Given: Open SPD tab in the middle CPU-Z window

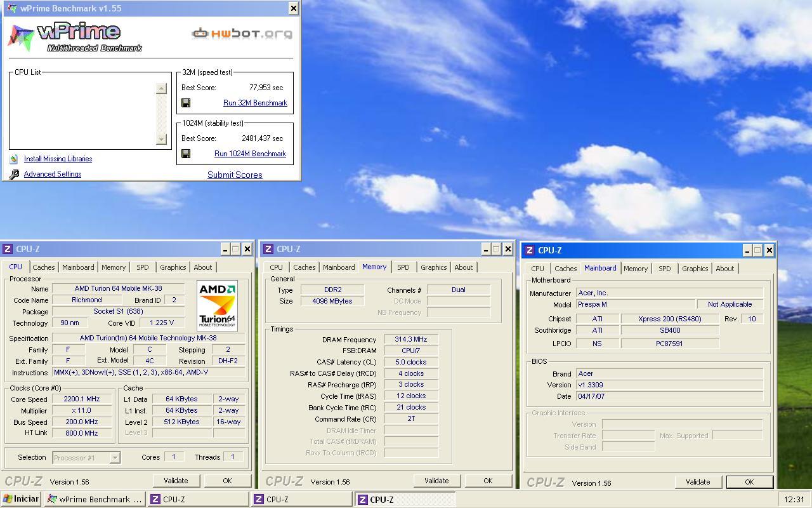Looking at the screenshot, I should coord(403,267).
